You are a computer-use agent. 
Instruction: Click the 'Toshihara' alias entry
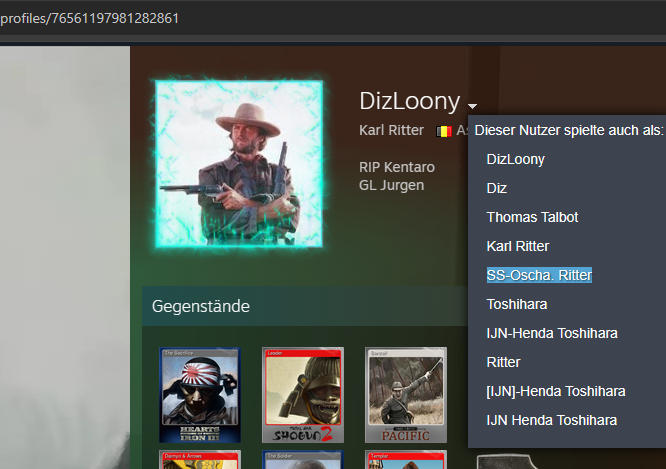(x=517, y=304)
